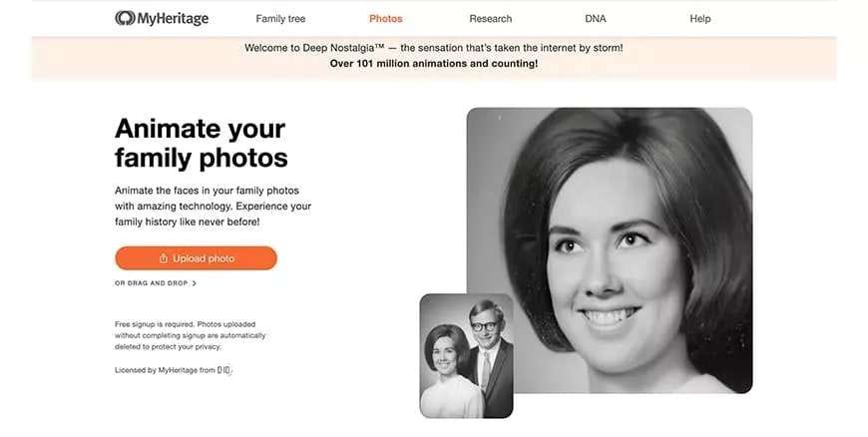Click the 'Over 101 million animations' line

pos(433,64)
